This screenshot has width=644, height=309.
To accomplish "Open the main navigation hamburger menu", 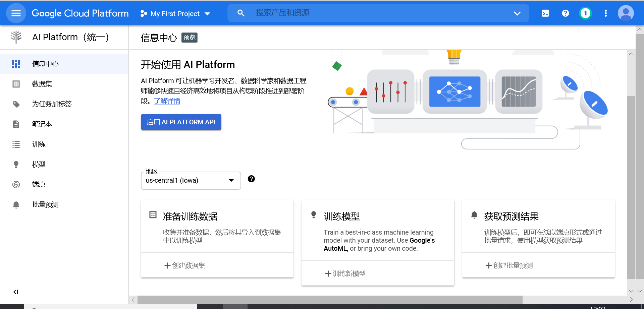I will pos(16,13).
